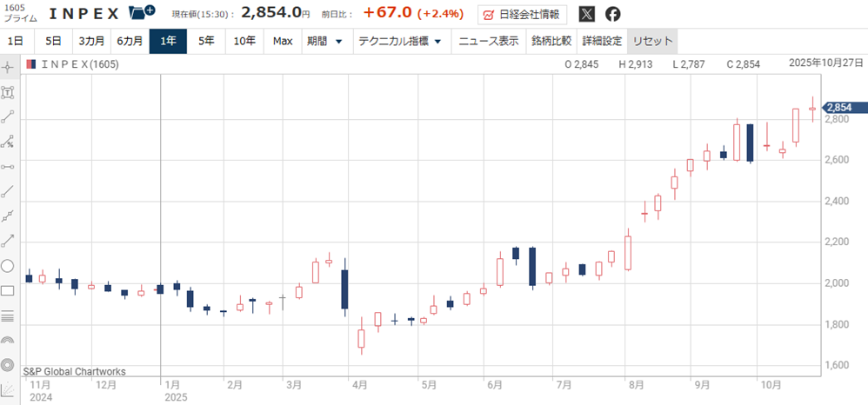Open the 期間 period dropdown
Image resolution: width=868 pixels, height=405 pixels.
point(324,41)
